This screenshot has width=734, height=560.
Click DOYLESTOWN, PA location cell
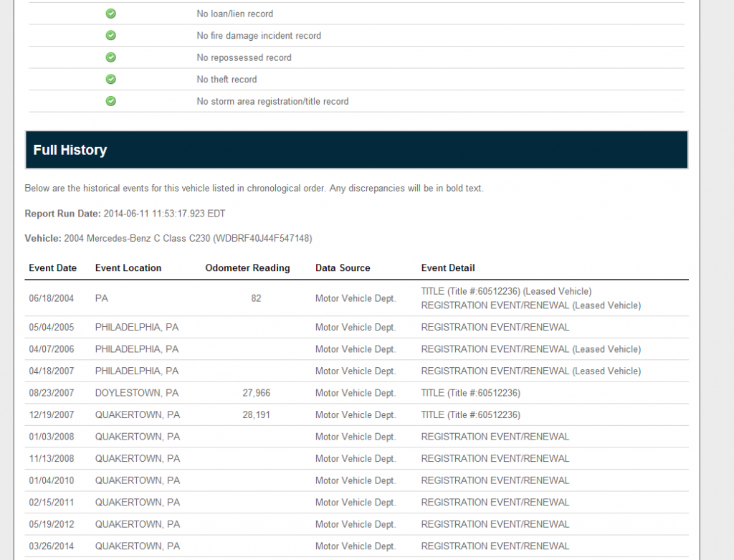pos(137,393)
